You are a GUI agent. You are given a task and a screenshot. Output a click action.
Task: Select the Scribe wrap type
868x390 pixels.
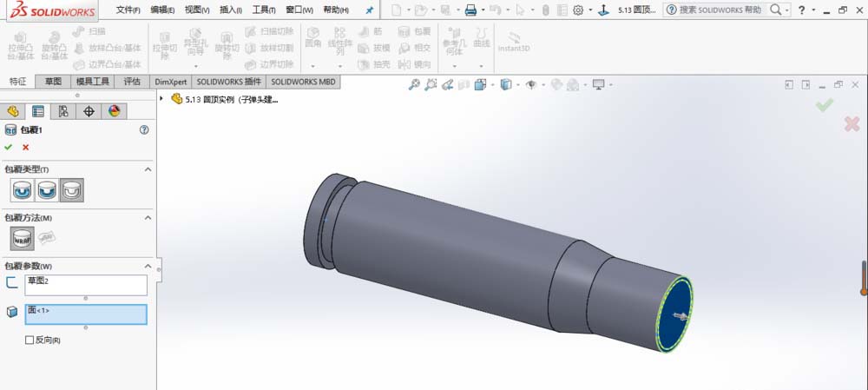coord(72,190)
